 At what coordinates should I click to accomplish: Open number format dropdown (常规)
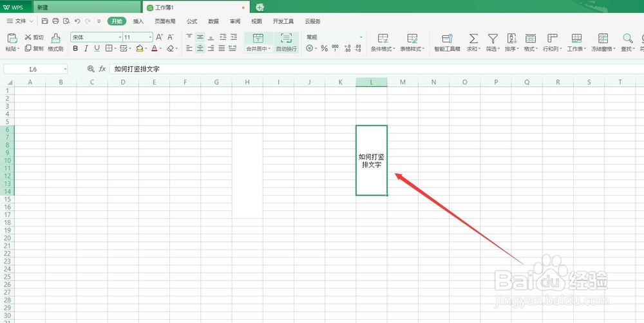click(361, 37)
